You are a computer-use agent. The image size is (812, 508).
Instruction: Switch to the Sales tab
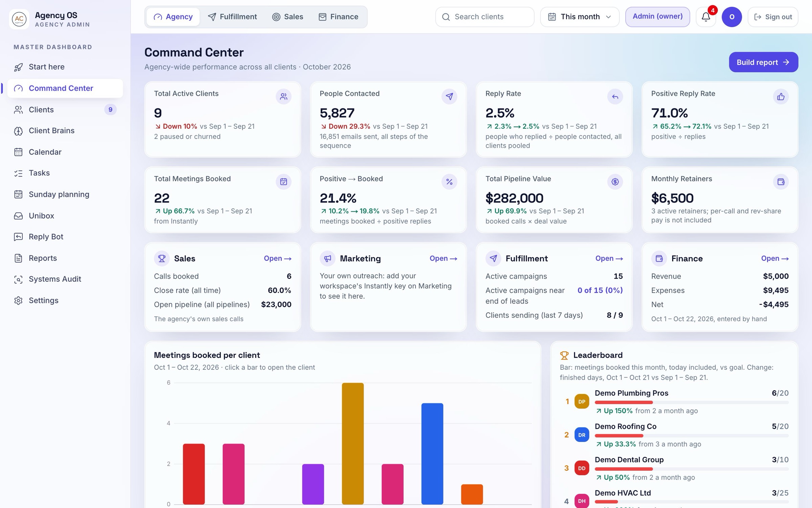288,17
